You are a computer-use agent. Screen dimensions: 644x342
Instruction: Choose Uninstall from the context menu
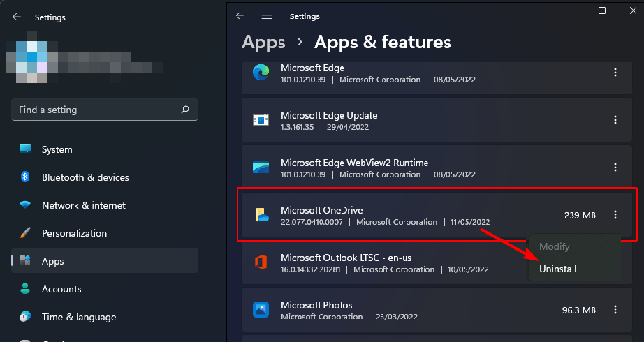[558, 269]
